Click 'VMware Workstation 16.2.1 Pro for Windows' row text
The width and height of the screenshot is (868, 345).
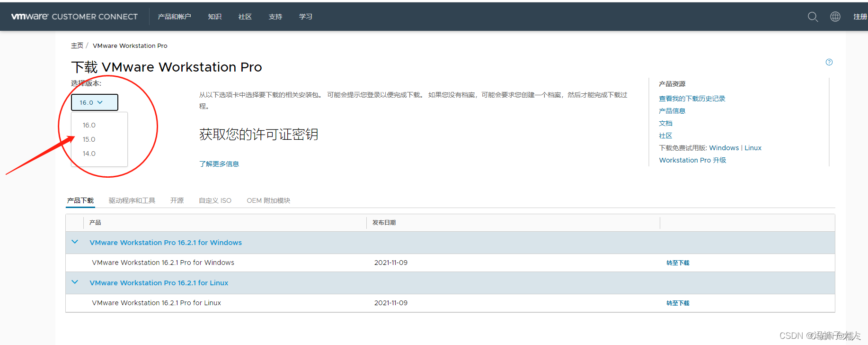click(163, 263)
